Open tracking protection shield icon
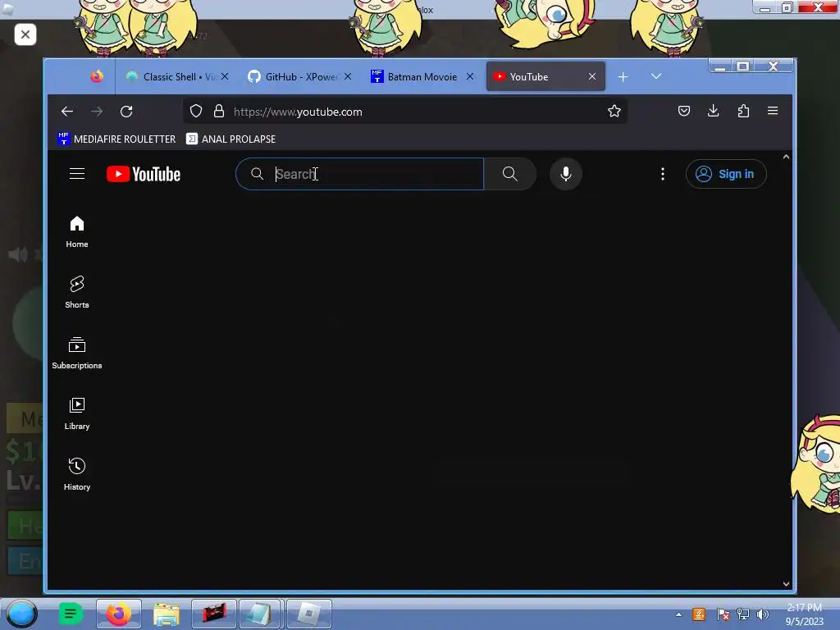The width and height of the screenshot is (840, 630). click(x=196, y=111)
